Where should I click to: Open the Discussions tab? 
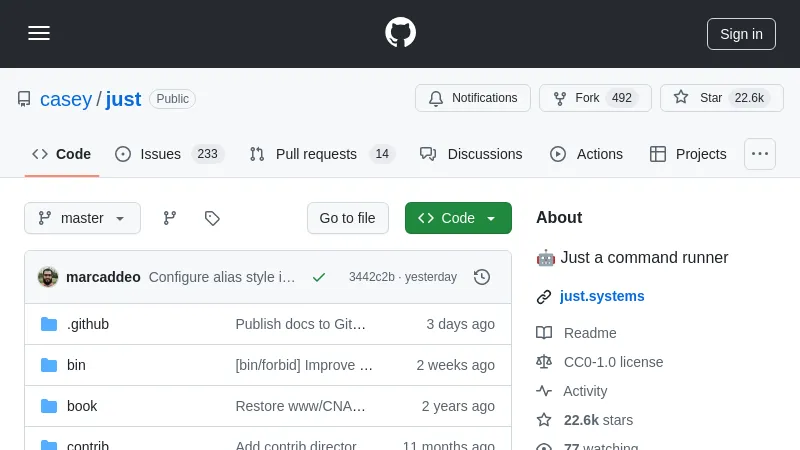pos(471,154)
